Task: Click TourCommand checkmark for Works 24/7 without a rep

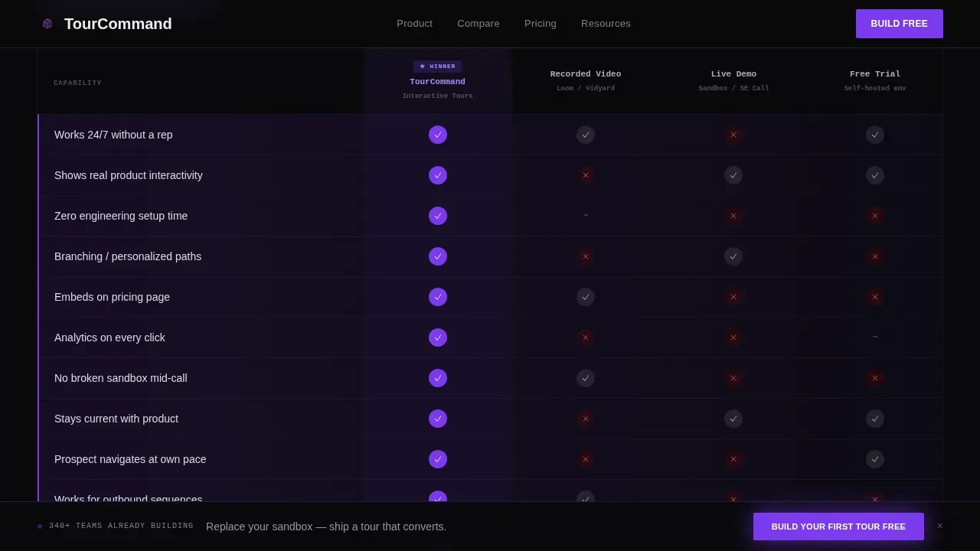Action: coord(438,135)
